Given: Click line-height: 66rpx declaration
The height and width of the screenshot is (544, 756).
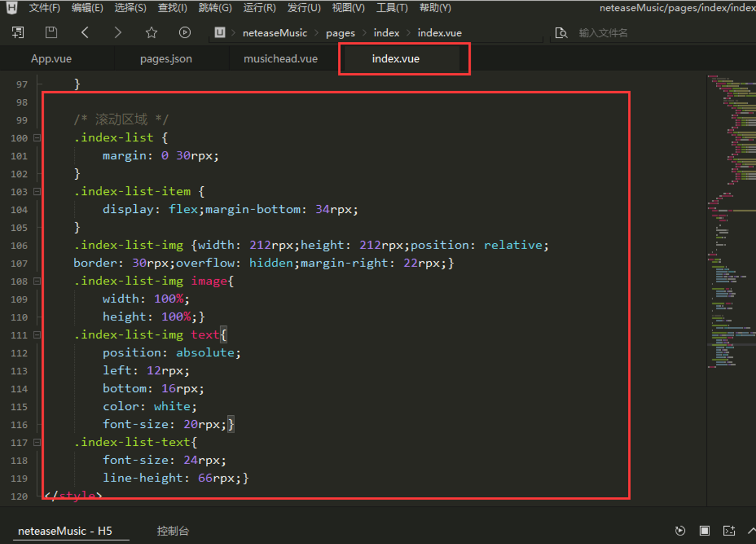Looking at the screenshot, I should pyautogui.click(x=172, y=478).
